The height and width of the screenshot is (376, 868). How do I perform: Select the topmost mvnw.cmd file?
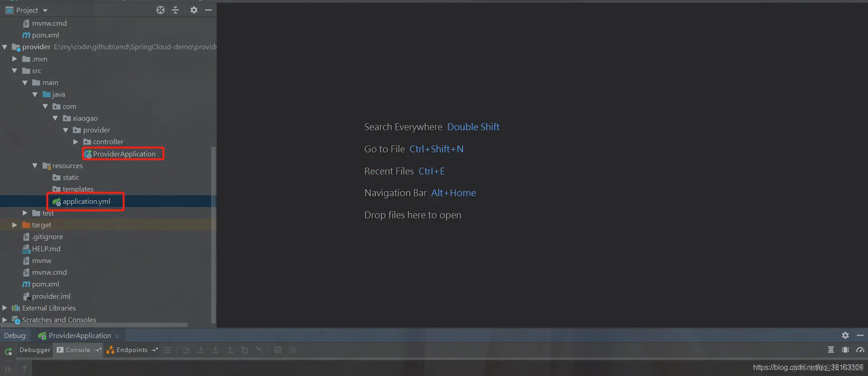49,23
